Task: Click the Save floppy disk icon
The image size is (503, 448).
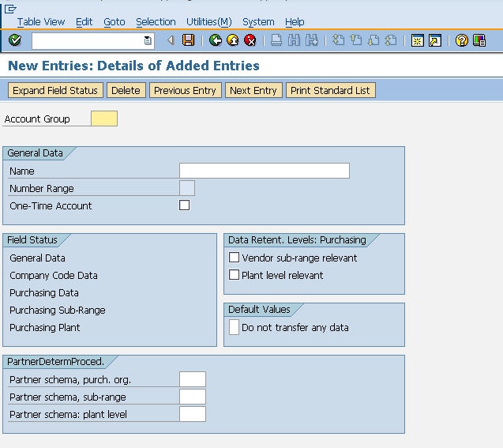Action: (x=188, y=40)
